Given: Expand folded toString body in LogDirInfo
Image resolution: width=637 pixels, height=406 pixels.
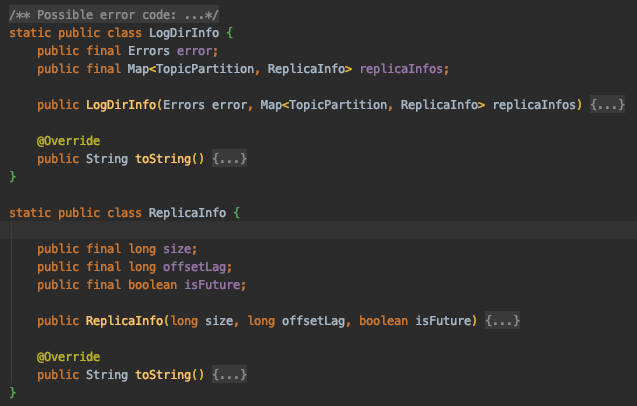Looking at the screenshot, I should click(x=229, y=158).
